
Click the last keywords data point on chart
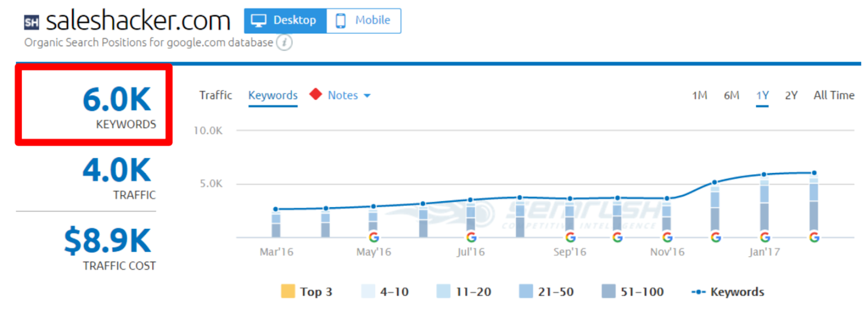point(814,173)
